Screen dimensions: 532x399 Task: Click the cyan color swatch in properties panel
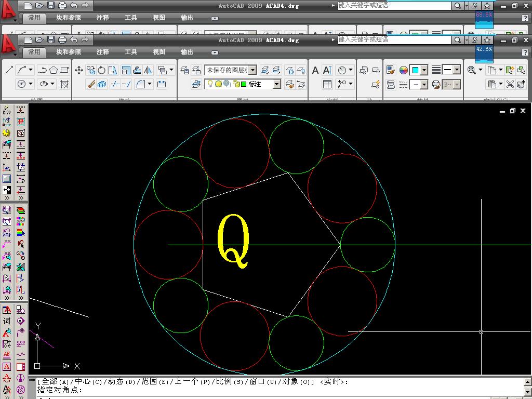click(x=415, y=70)
